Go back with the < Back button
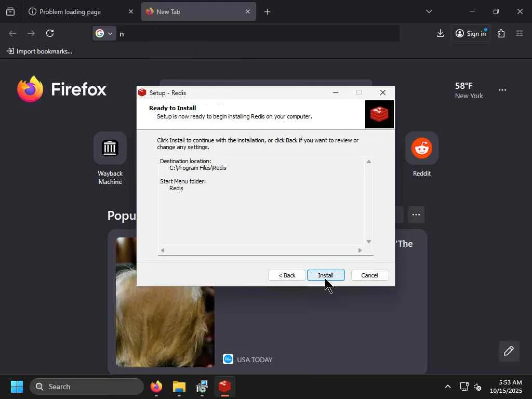 tap(287, 275)
